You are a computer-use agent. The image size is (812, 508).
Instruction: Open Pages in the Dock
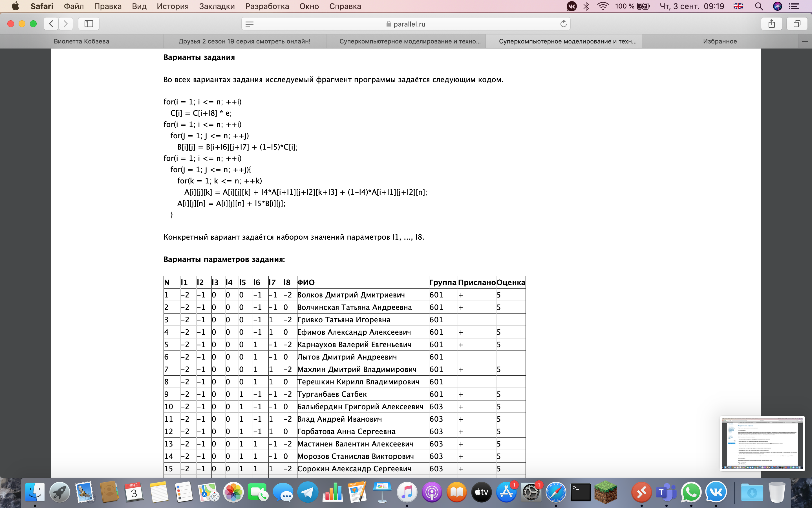[x=357, y=492]
